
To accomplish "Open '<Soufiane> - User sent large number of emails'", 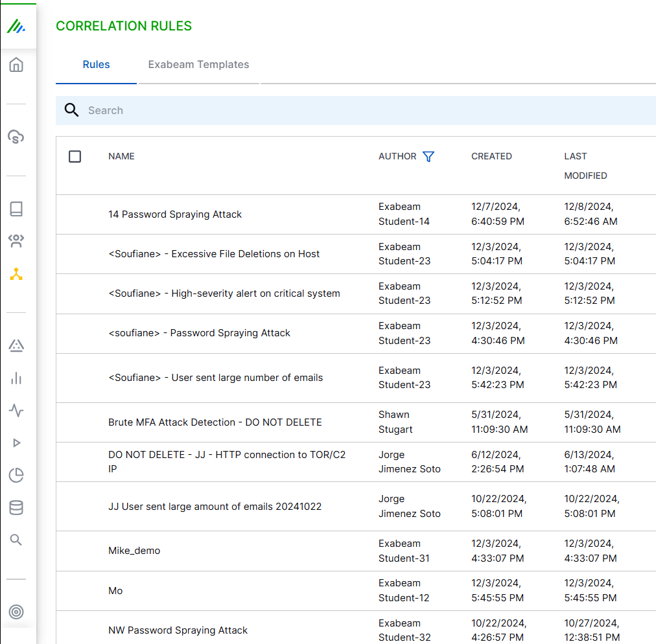I will pos(215,378).
